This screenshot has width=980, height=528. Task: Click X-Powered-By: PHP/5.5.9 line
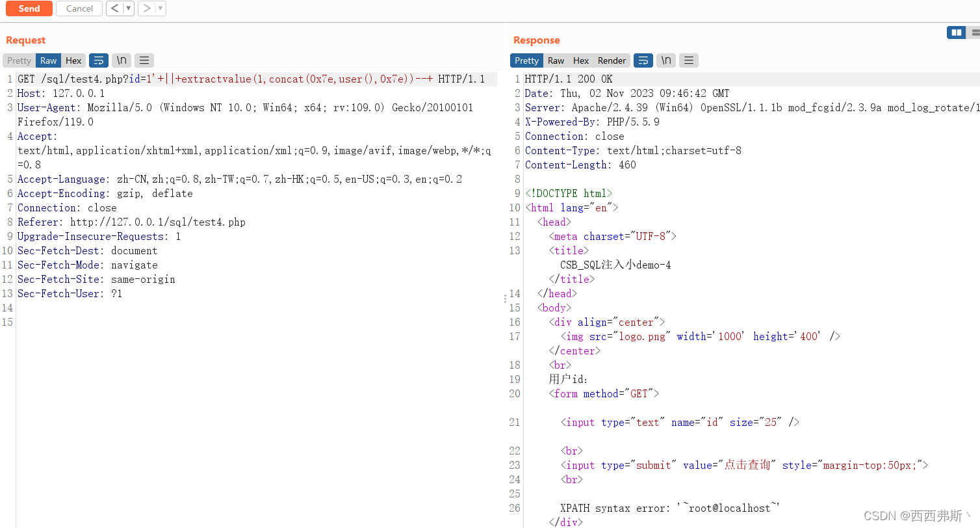pyautogui.click(x=592, y=122)
